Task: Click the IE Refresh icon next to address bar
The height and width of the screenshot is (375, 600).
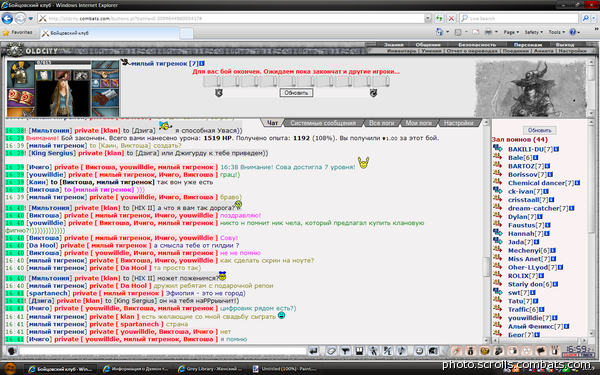Action: [x=439, y=18]
